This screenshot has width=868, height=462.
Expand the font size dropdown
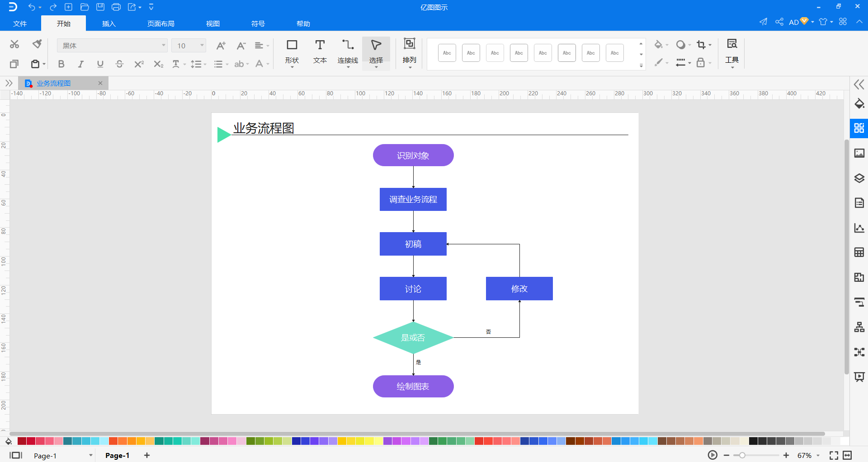(x=202, y=46)
